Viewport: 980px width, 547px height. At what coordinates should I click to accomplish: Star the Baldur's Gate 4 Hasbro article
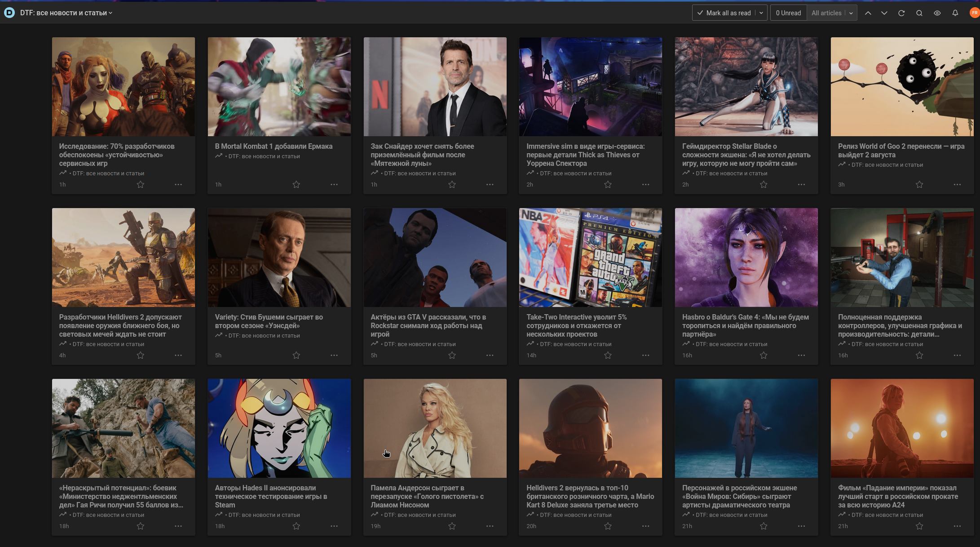764,356
